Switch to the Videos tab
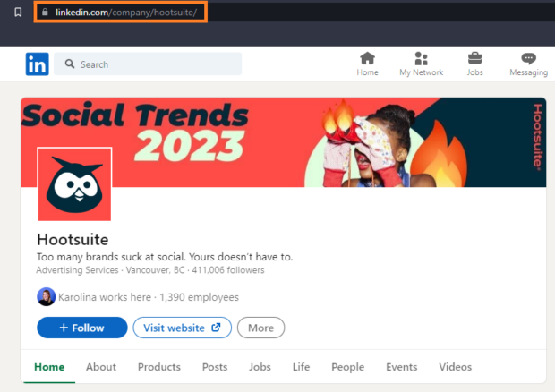The image size is (555, 392). click(x=455, y=367)
